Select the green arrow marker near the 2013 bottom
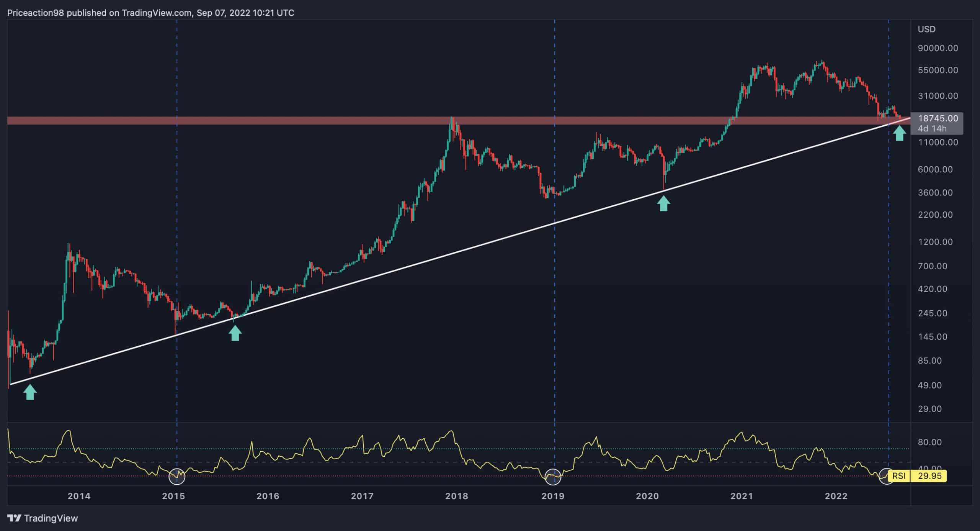This screenshot has height=531, width=980. 30,391
